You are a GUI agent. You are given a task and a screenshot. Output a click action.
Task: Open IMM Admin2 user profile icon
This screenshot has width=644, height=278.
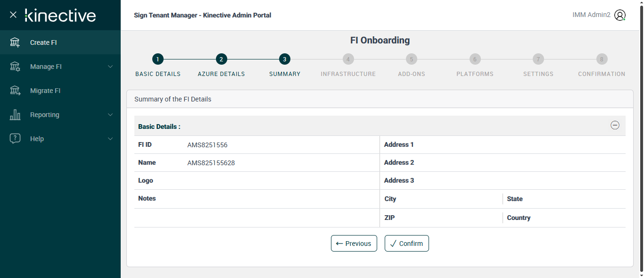620,15
